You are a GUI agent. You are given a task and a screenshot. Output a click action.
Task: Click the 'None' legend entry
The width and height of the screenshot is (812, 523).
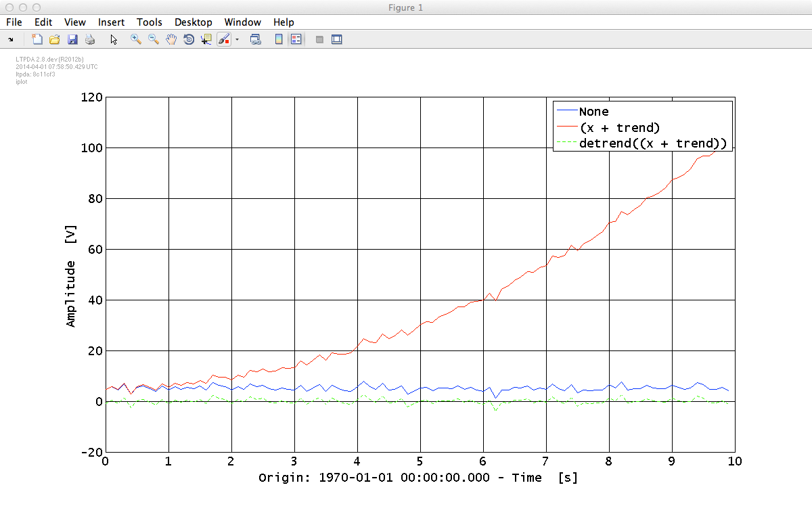594,112
